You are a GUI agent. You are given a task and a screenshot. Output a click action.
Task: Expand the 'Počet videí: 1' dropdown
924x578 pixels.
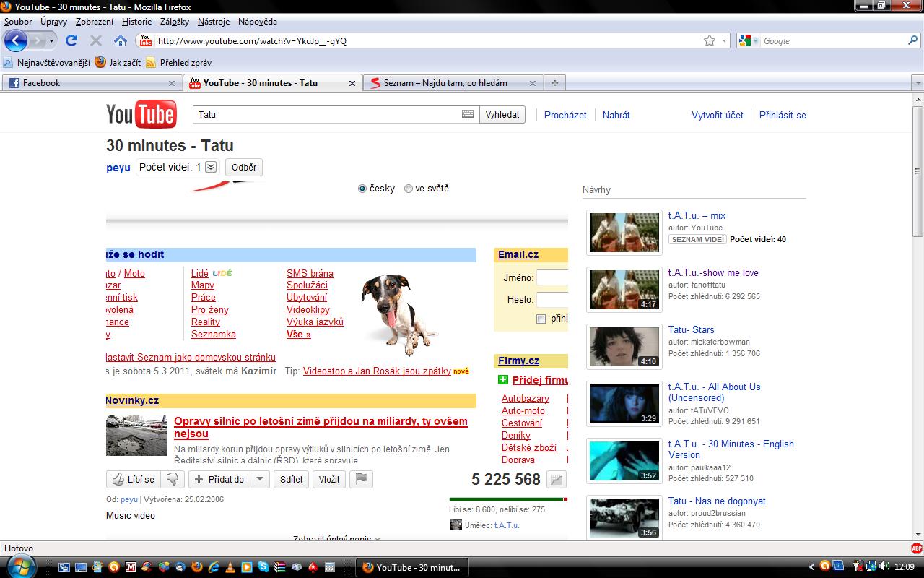pyautogui.click(x=211, y=167)
